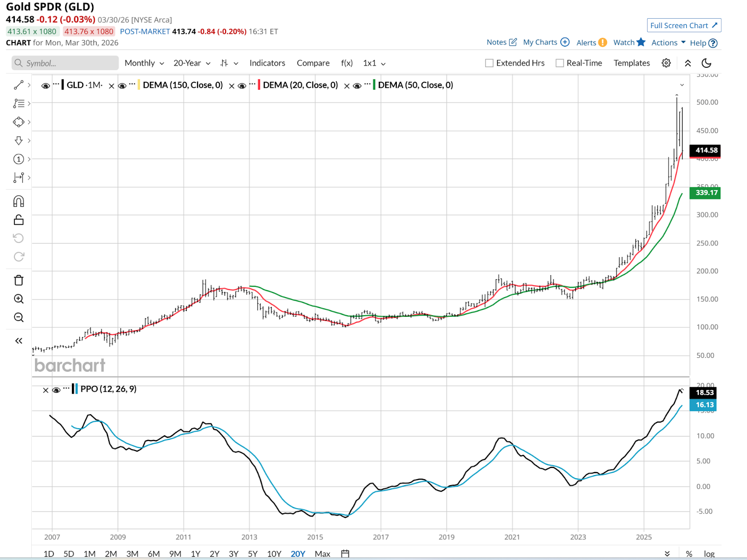The height and width of the screenshot is (560, 747).
Task: Select the arrow marker tool
Action: (x=19, y=141)
